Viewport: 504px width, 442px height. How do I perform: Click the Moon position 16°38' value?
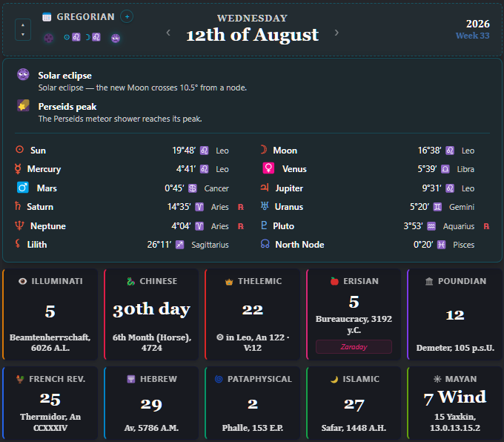click(x=429, y=151)
